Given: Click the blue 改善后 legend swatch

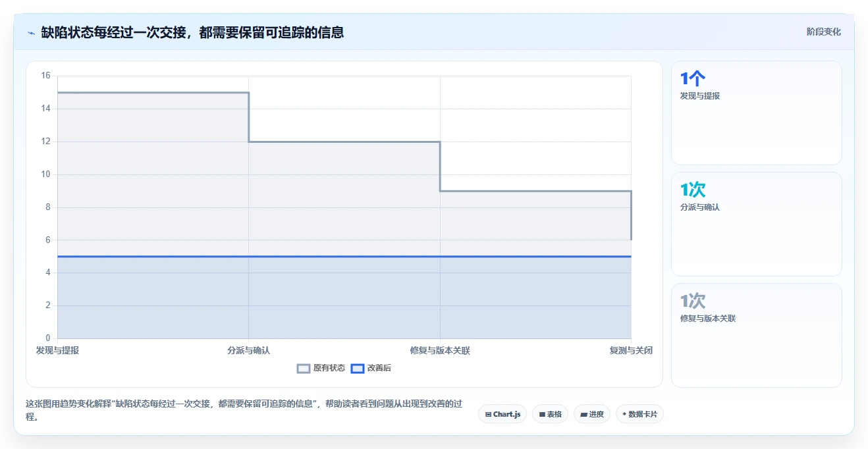Looking at the screenshot, I should point(357,369).
